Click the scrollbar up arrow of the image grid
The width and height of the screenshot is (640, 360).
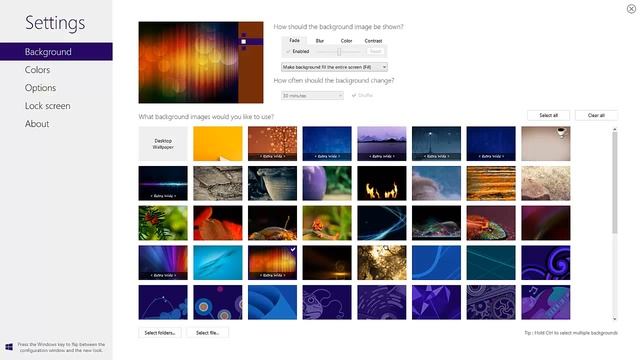click(x=615, y=130)
